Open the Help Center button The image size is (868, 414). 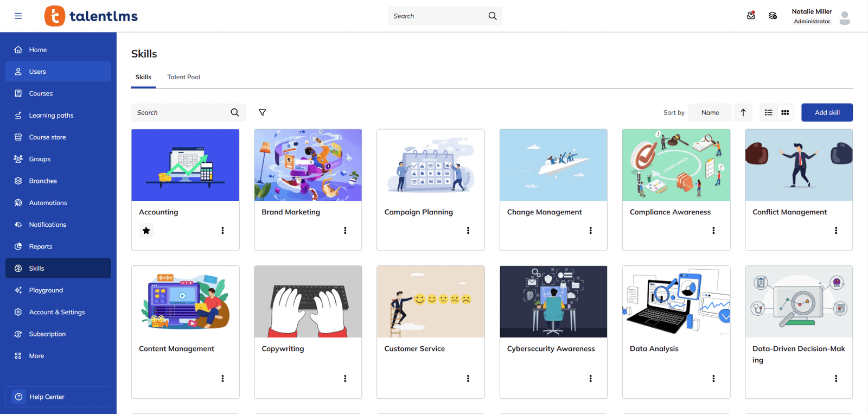tap(58, 397)
